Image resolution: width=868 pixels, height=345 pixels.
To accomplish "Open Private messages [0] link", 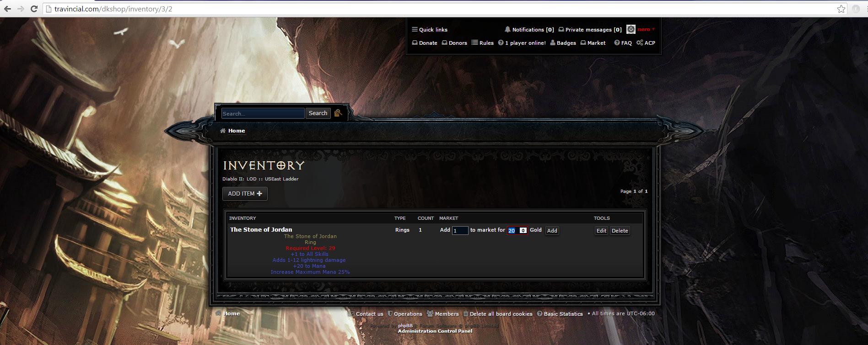I will 593,30.
